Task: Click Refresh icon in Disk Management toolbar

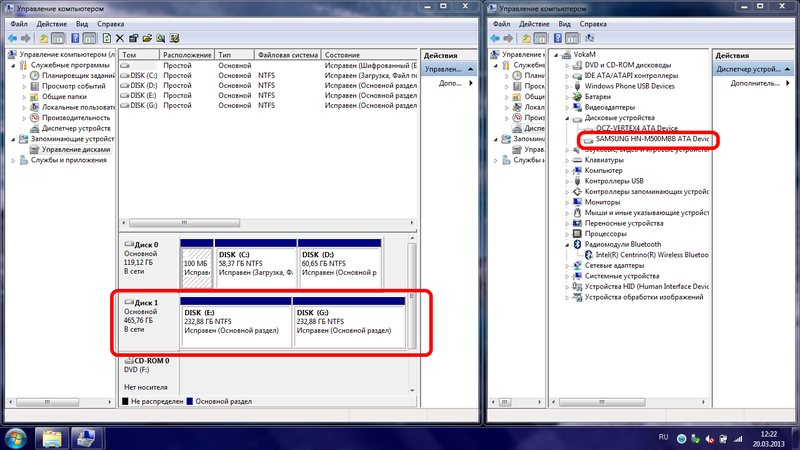Action: pos(107,38)
